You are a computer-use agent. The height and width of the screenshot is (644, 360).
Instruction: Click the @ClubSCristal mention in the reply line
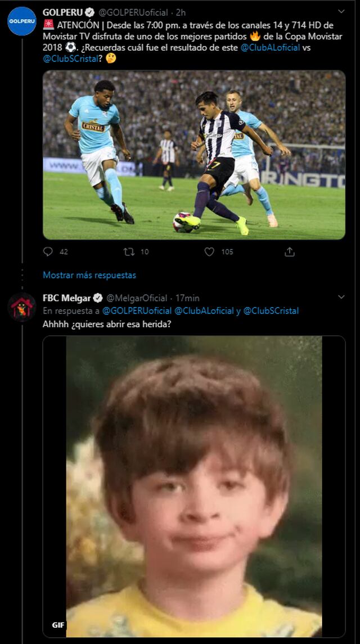tap(271, 310)
